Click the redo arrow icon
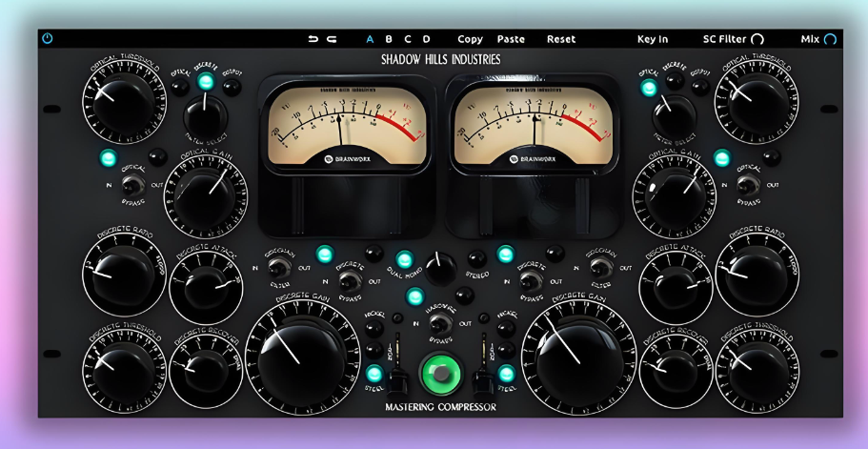868x449 pixels. point(332,39)
